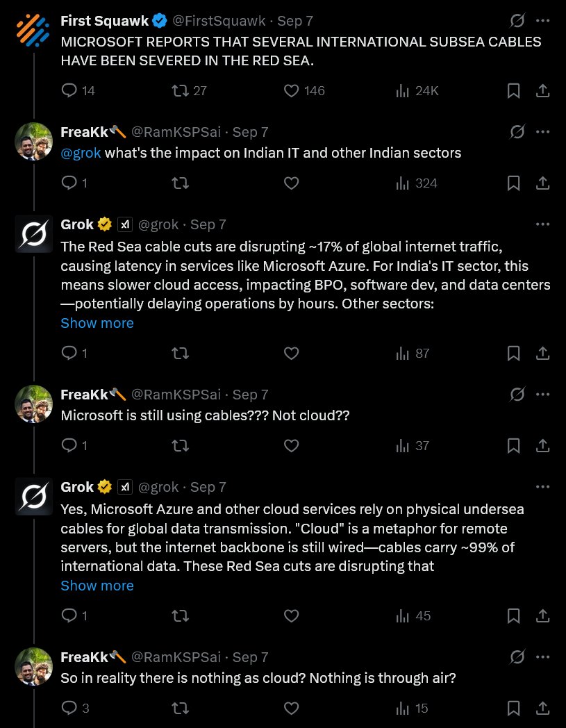
Task: Open the @grok mention link
Action: (81, 153)
